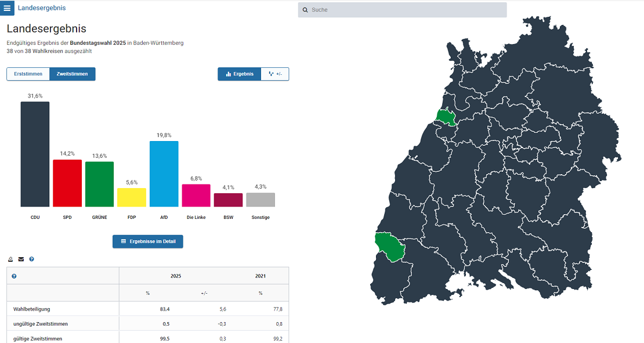Click the Landesergebnis header title
Viewport: 644px width, 343px height.
click(x=42, y=8)
